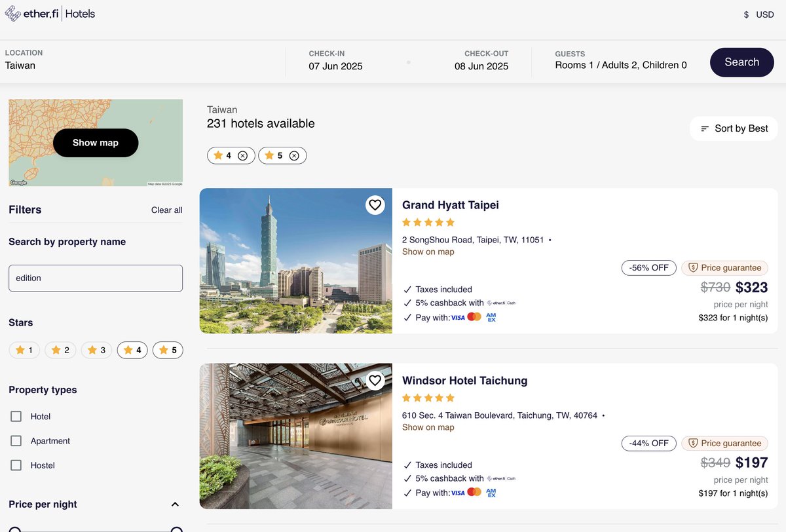This screenshot has height=532, width=786.
Task: Click the $323 price for Grand Hyatt
Action: click(752, 287)
